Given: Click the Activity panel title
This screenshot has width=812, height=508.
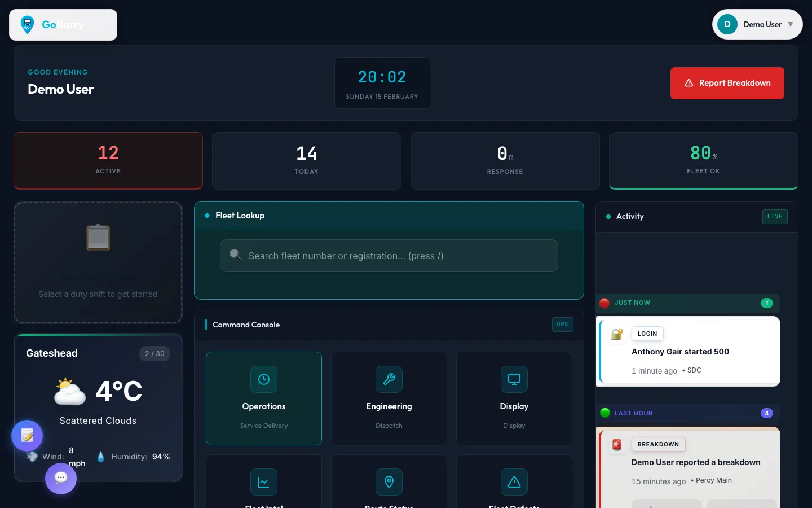Looking at the screenshot, I should click(630, 217).
